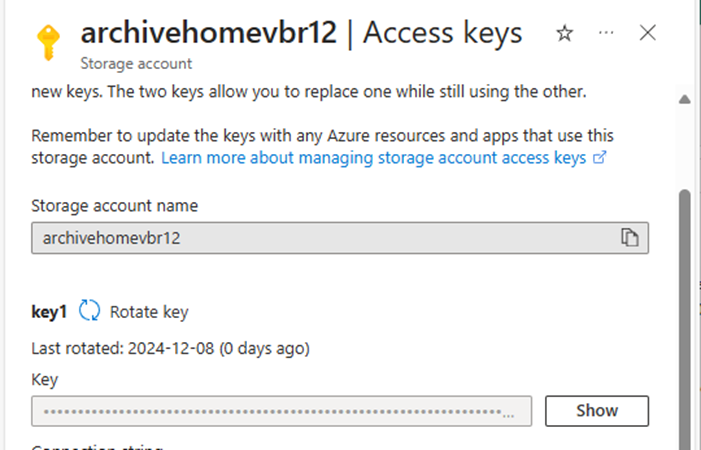Click the Storage account name field label
The height and width of the screenshot is (450, 701).
coord(114,206)
